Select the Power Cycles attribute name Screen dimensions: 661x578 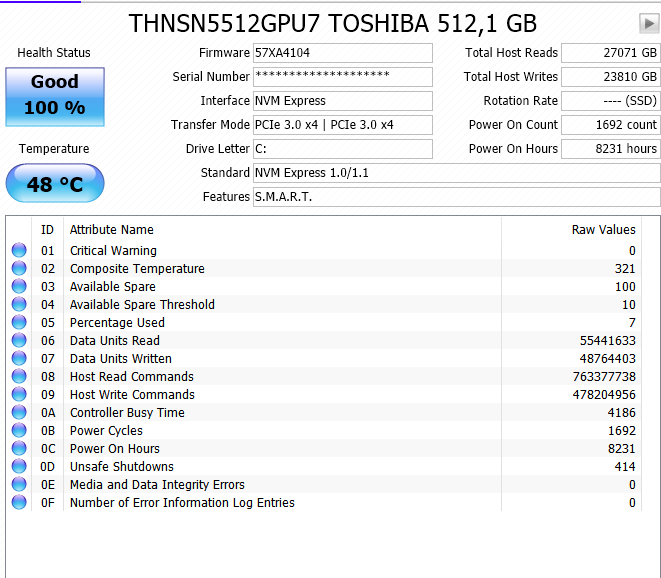click(x=106, y=430)
